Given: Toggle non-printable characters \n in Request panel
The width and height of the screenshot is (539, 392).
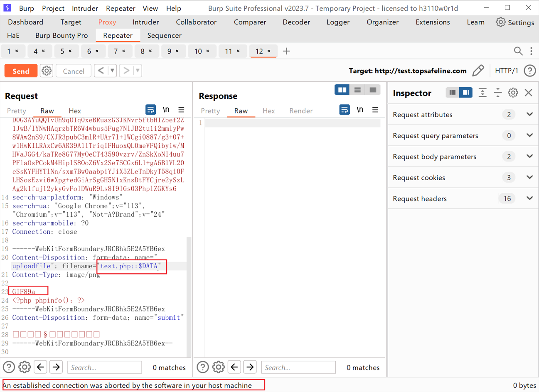Looking at the screenshot, I should 166,110.
